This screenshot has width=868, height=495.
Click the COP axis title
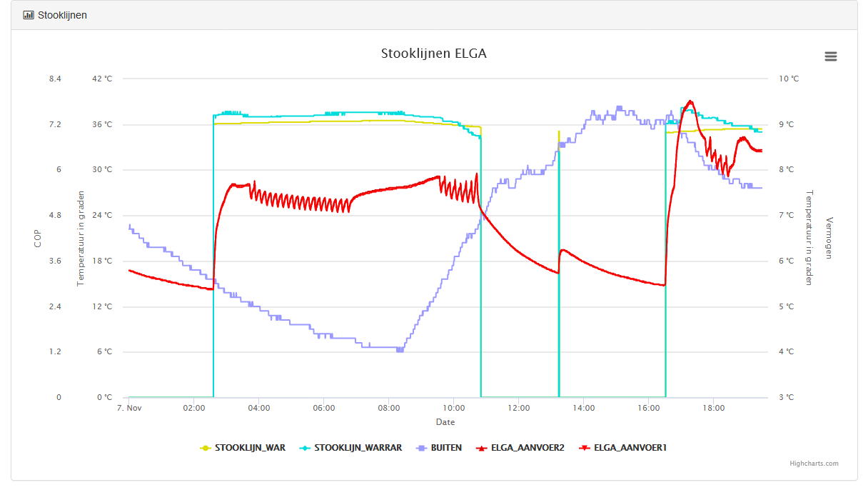38,239
